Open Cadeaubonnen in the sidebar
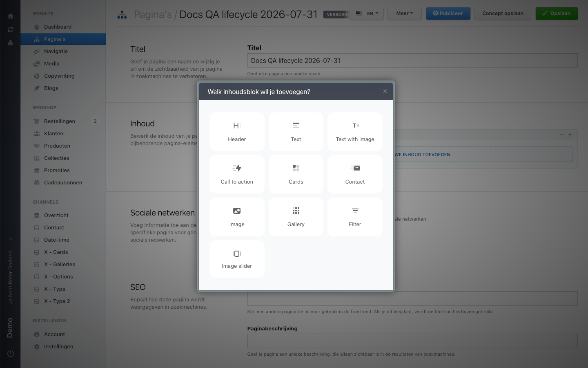Screen dimensions: 588x368 (x=63, y=182)
